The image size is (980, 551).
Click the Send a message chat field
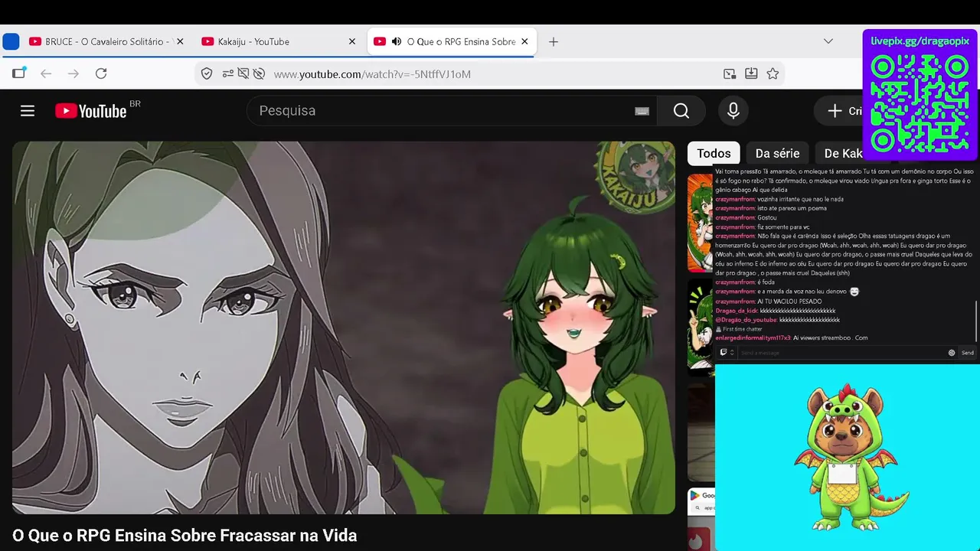click(x=842, y=353)
